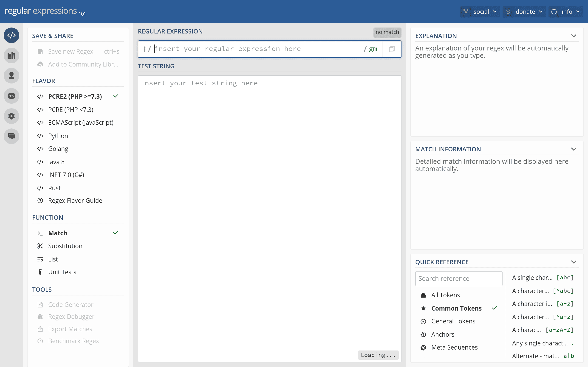Open the social dropdown menu
Image resolution: width=588 pixels, height=367 pixels.
480,12
